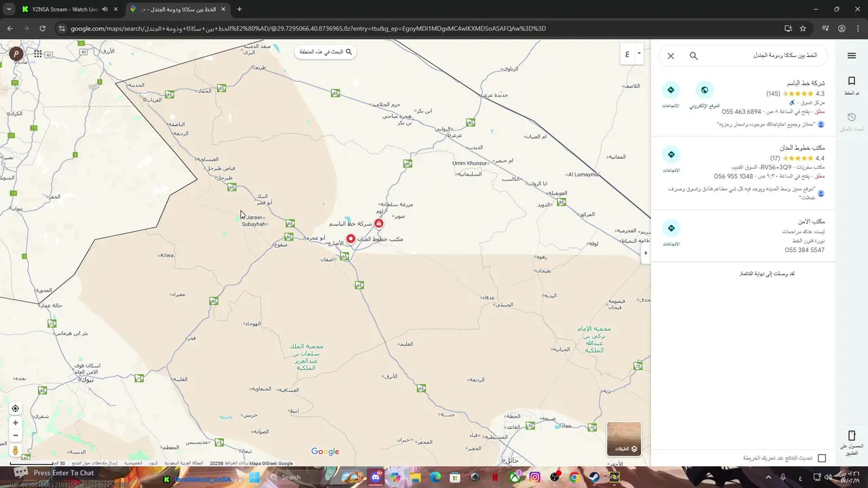This screenshot has width=868, height=488.
Task: Close the YZNSA Stream tab
Action: 116,9
